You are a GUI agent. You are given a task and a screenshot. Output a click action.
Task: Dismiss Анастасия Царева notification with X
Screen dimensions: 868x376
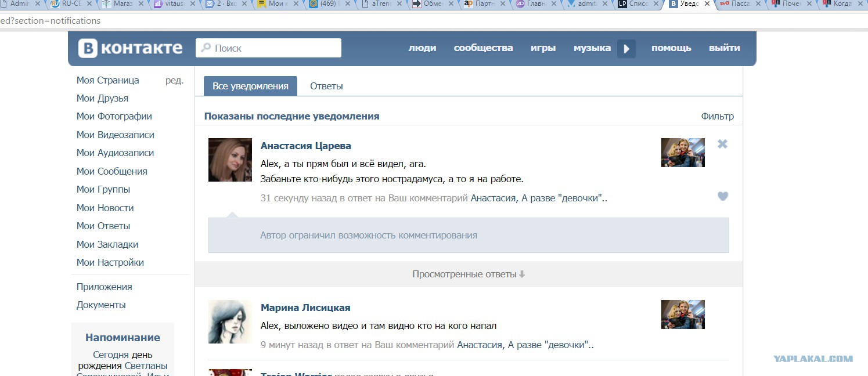(x=722, y=144)
